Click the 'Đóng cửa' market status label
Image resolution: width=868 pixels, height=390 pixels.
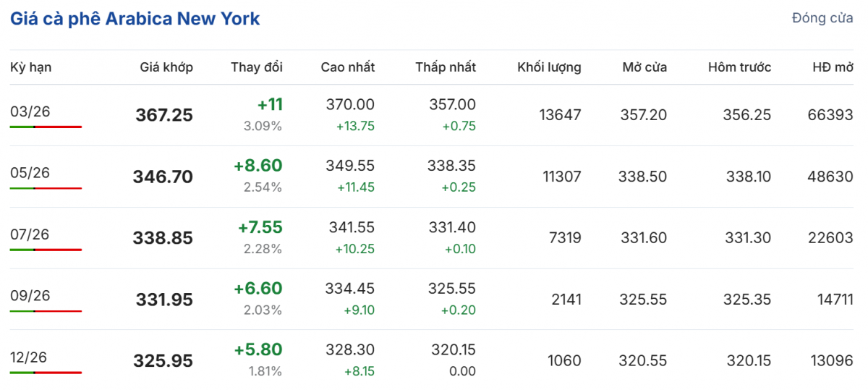coord(822,18)
